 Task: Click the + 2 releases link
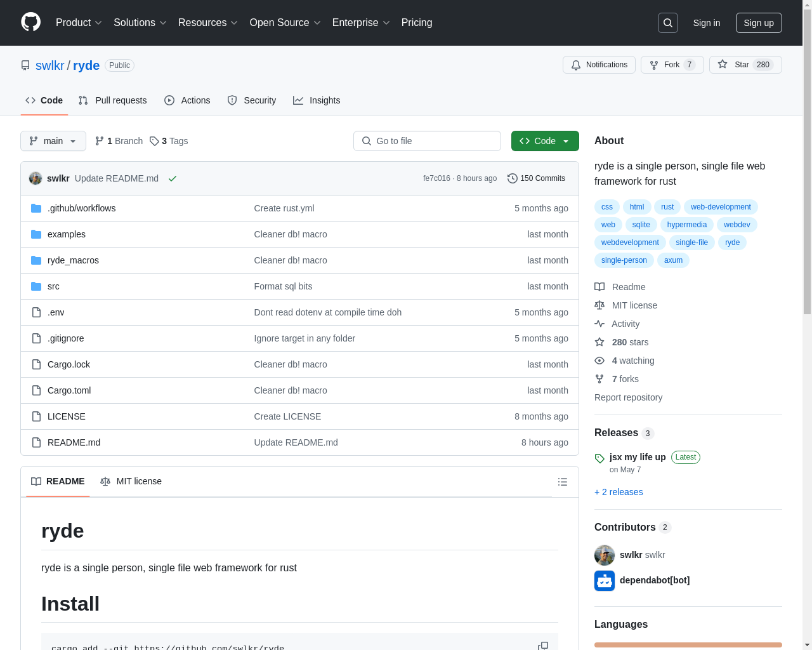point(619,492)
